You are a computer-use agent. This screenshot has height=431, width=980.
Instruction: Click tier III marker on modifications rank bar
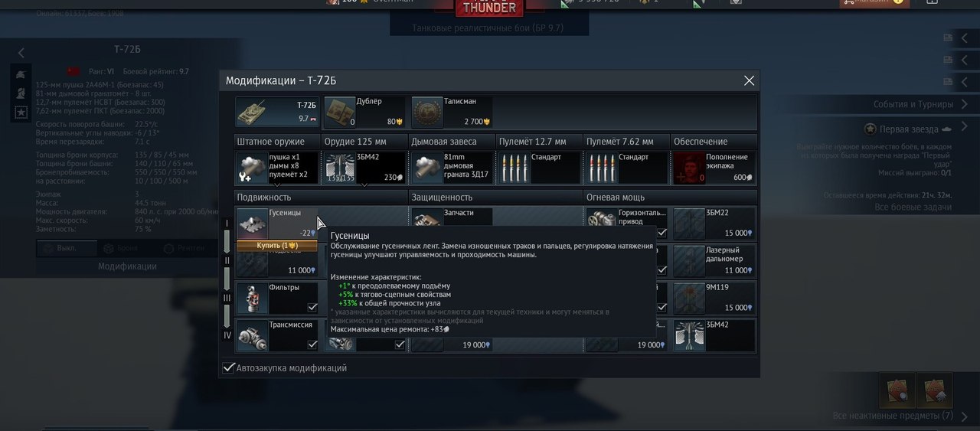[x=227, y=298]
